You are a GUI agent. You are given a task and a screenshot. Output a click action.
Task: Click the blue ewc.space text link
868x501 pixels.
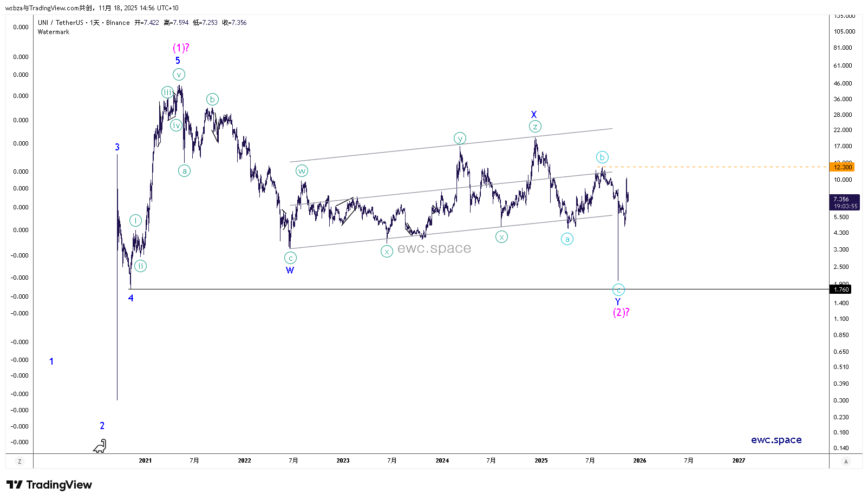coord(776,440)
